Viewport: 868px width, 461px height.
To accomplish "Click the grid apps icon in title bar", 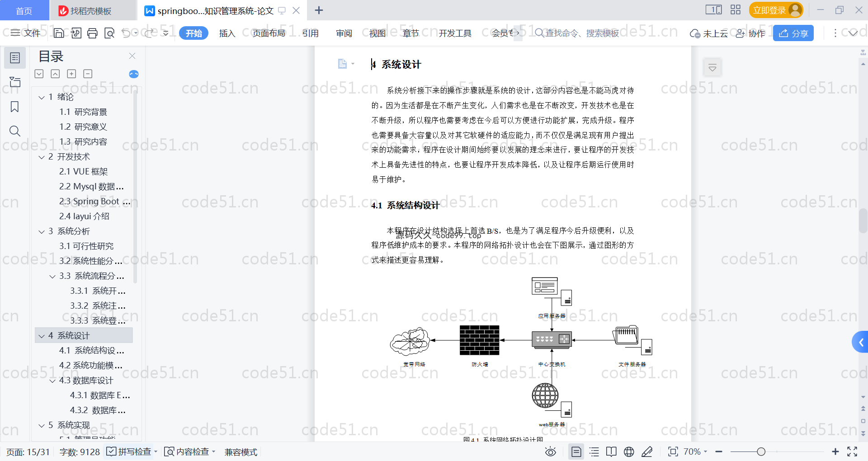I will point(736,10).
